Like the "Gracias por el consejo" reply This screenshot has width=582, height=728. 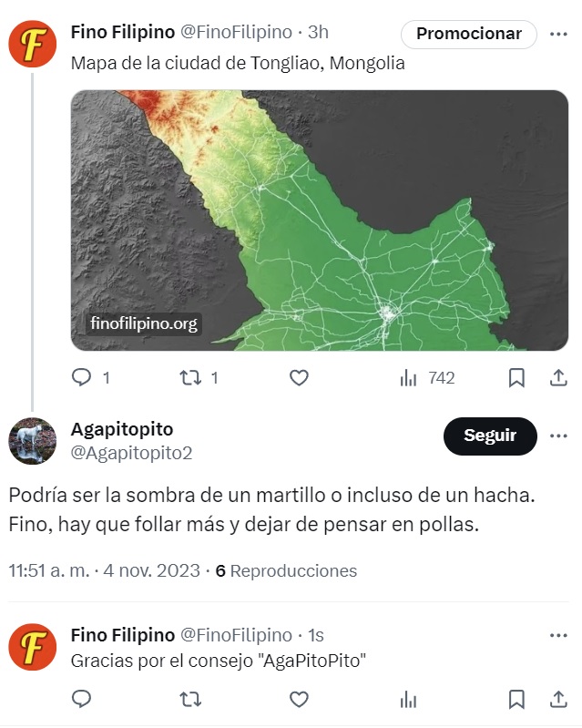click(299, 699)
